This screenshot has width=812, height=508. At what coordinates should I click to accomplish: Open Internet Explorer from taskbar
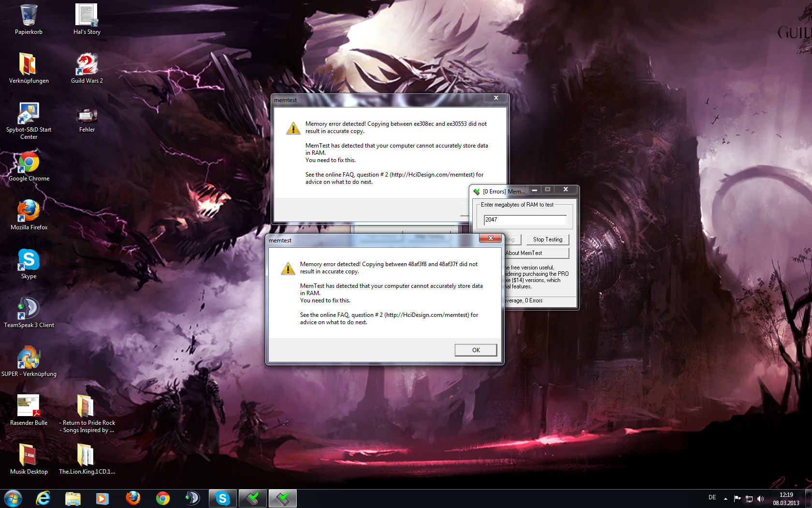pyautogui.click(x=43, y=498)
